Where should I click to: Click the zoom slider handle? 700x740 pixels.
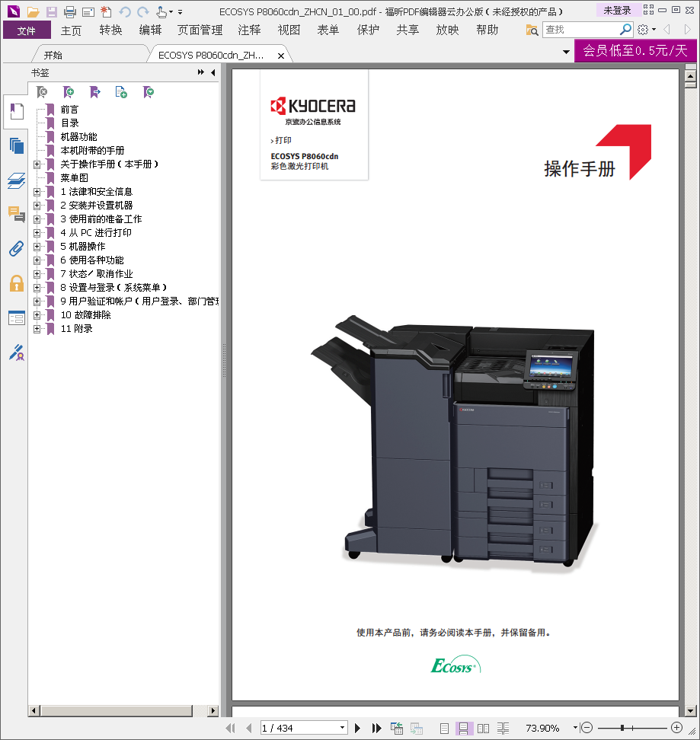point(622,728)
